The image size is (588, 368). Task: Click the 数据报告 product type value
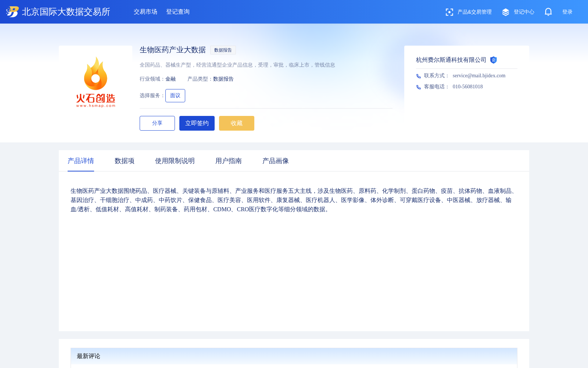[223, 79]
